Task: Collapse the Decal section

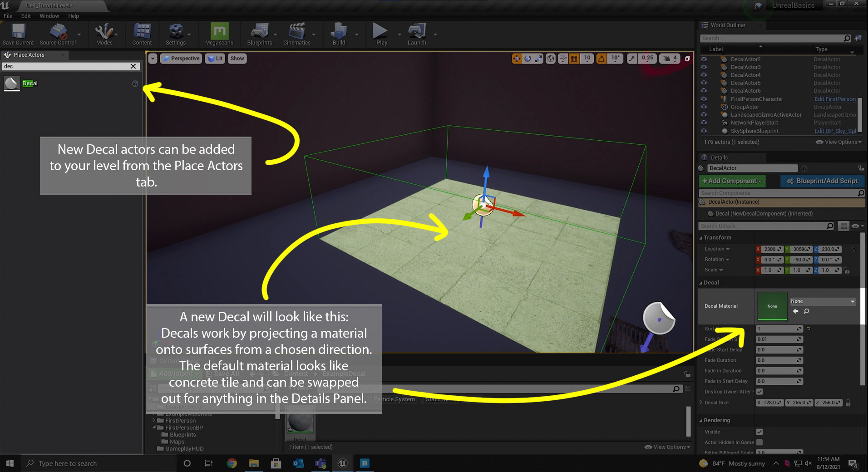Action: coord(700,283)
